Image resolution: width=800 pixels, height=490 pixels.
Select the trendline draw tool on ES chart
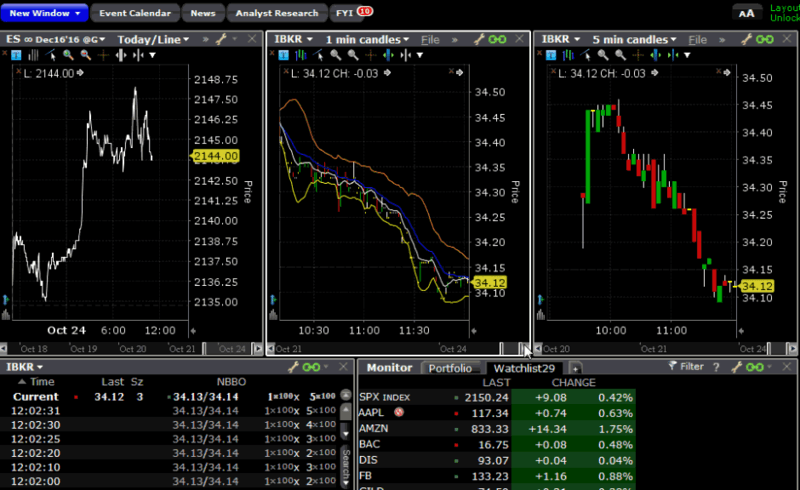pos(51,55)
